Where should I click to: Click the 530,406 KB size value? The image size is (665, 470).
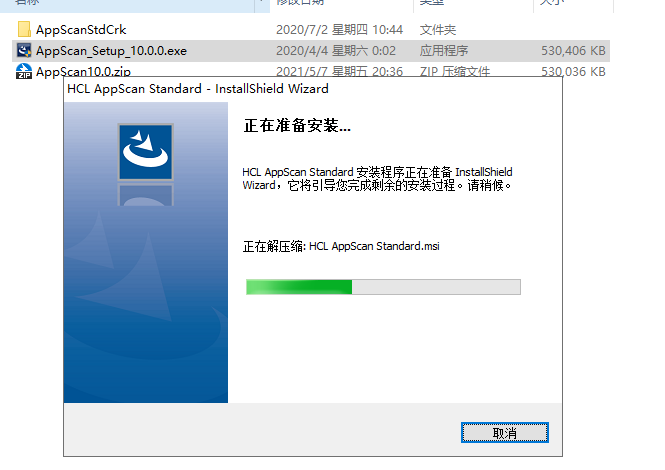pyautogui.click(x=573, y=51)
